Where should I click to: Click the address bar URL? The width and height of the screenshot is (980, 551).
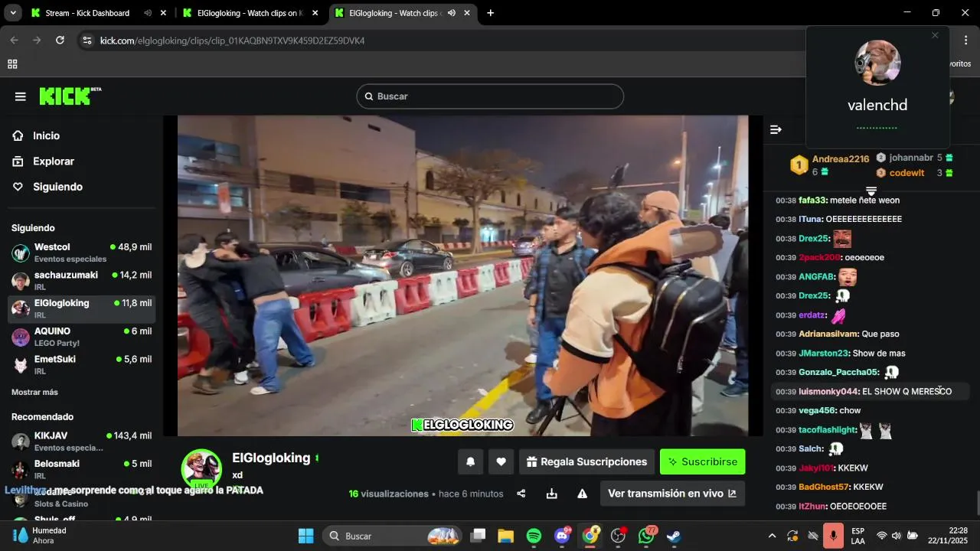232,41
